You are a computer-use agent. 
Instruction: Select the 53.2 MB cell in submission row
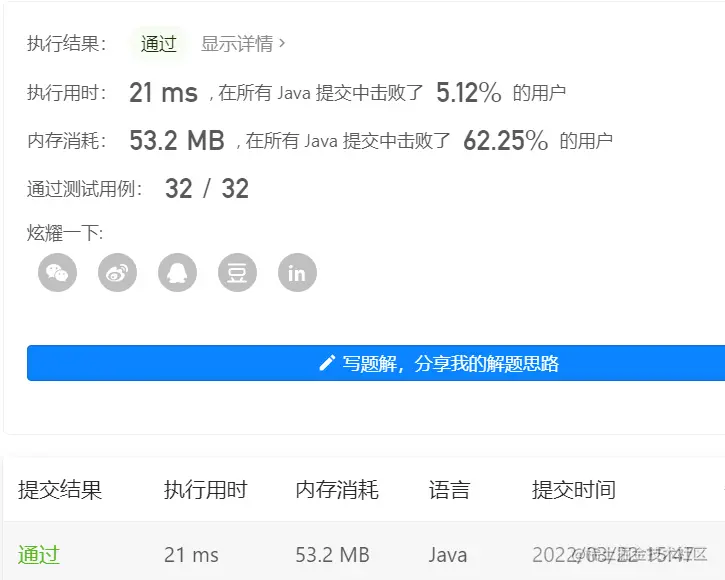(332, 555)
